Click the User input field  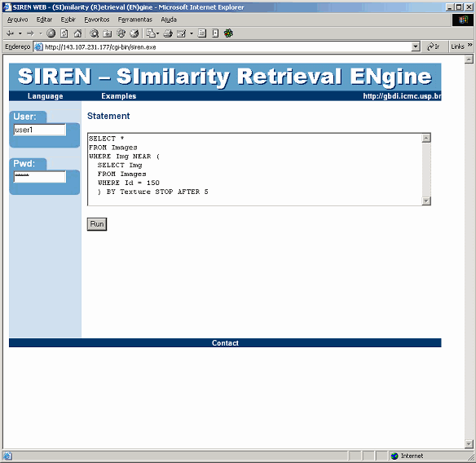(x=40, y=130)
